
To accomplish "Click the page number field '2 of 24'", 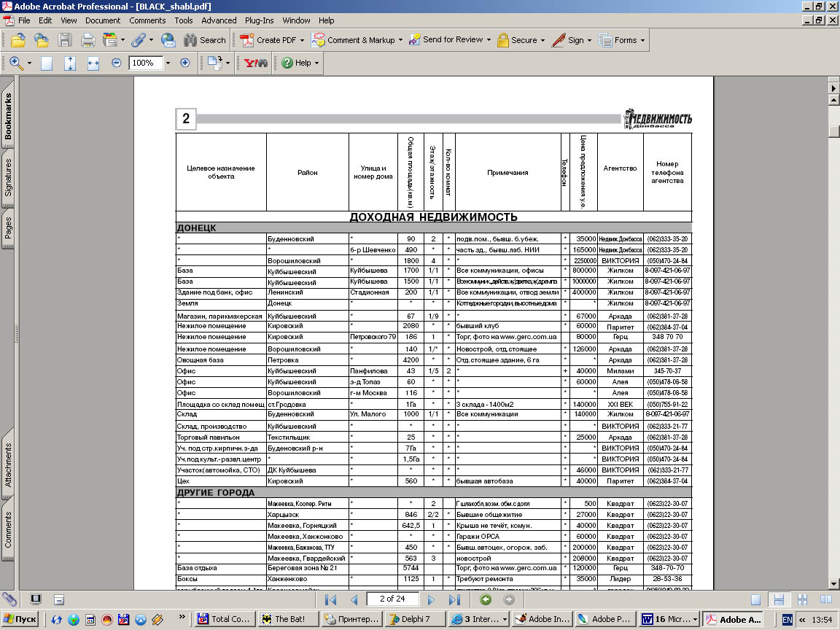I will (392, 599).
